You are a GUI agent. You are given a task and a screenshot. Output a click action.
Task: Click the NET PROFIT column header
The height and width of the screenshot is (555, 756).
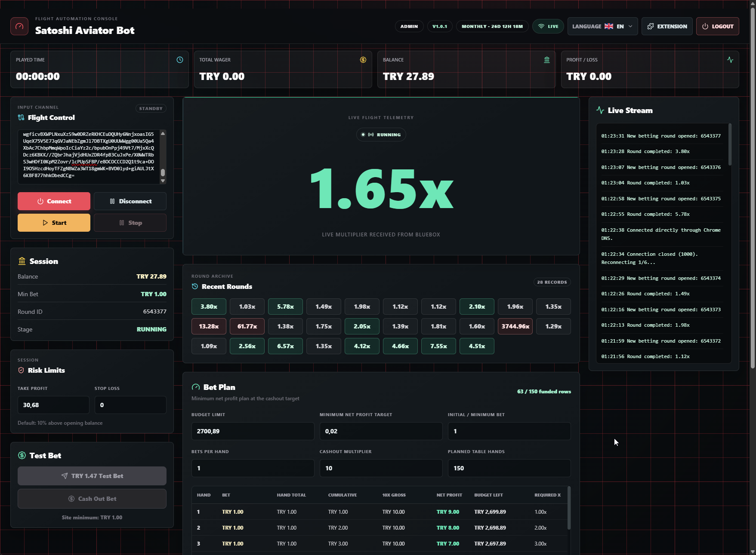tap(449, 495)
